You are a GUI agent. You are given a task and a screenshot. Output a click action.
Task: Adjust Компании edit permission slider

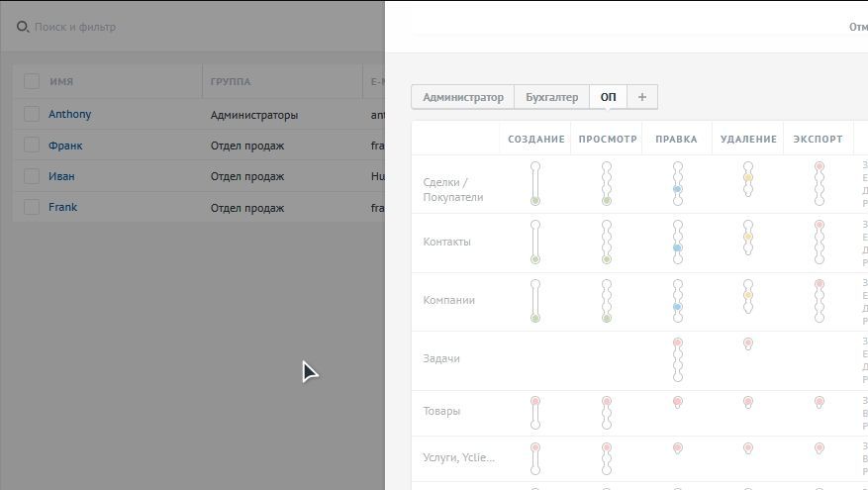[677, 301]
